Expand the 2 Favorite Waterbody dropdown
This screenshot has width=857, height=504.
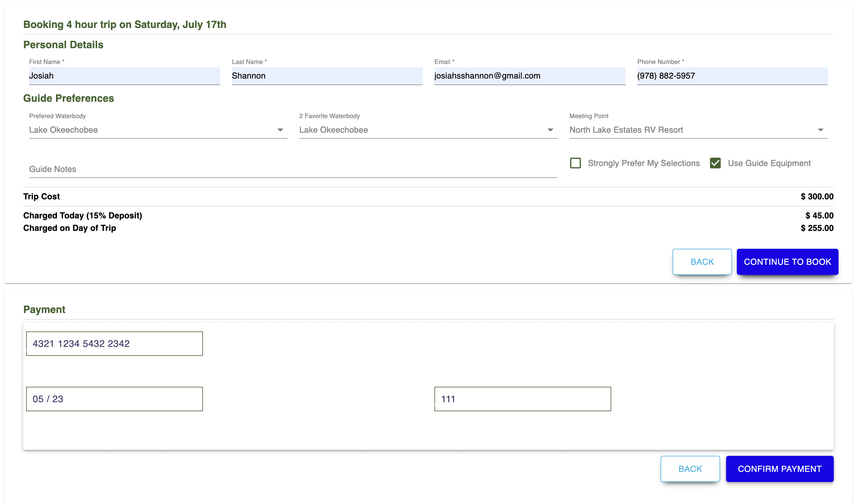(x=427, y=130)
